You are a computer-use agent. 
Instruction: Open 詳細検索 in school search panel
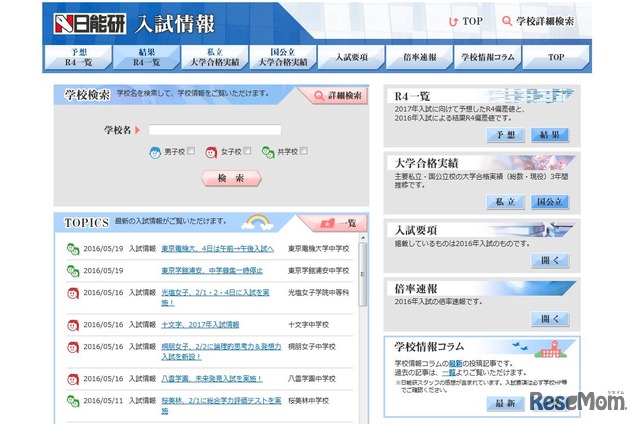coord(338,95)
